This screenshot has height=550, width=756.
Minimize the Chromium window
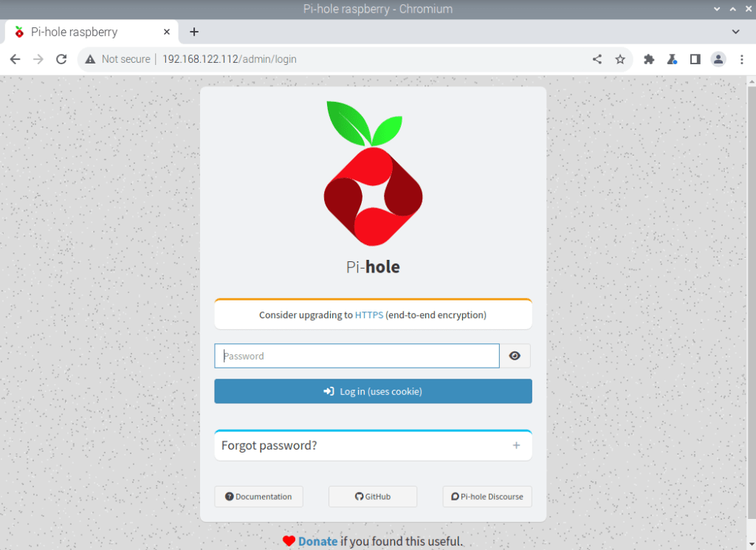point(717,9)
